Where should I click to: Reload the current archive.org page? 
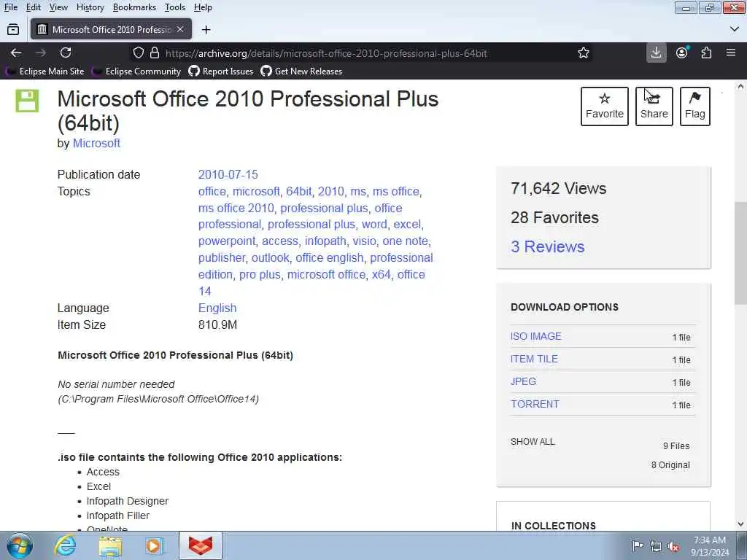pos(66,52)
